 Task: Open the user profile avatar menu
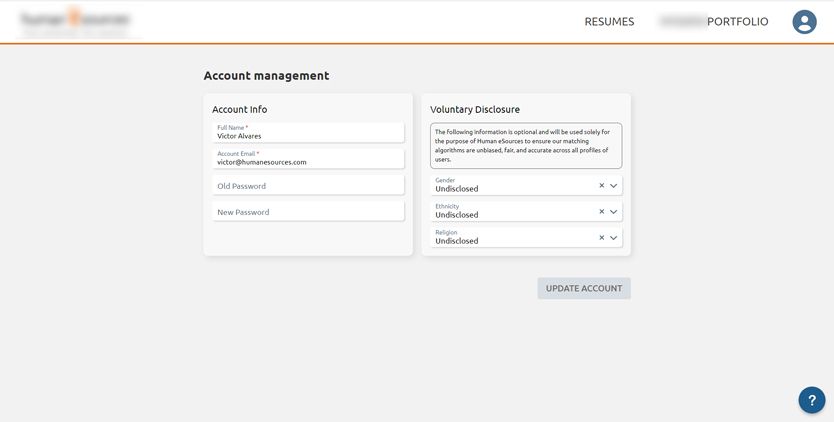click(x=804, y=22)
